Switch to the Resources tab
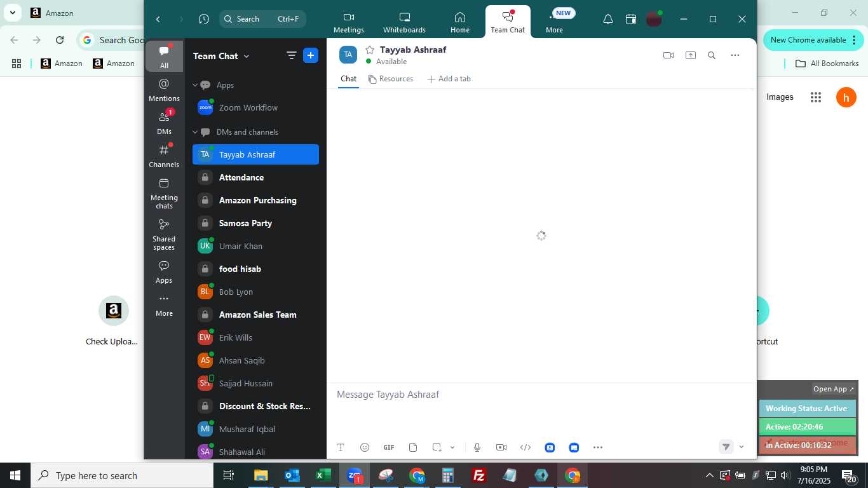868x488 pixels. coord(391,79)
